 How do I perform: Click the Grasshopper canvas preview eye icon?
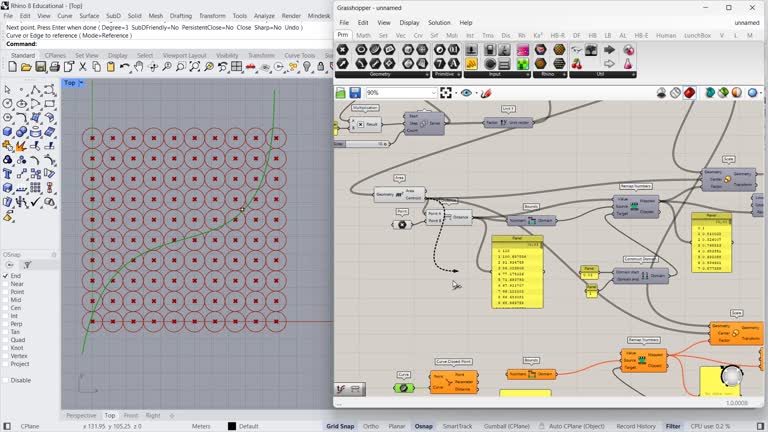tap(466, 93)
